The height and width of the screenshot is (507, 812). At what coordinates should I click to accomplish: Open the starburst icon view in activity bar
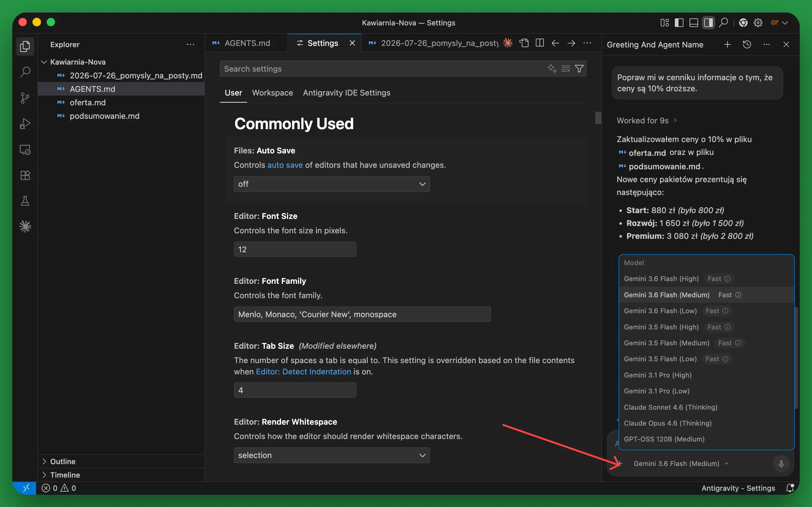[25, 227]
